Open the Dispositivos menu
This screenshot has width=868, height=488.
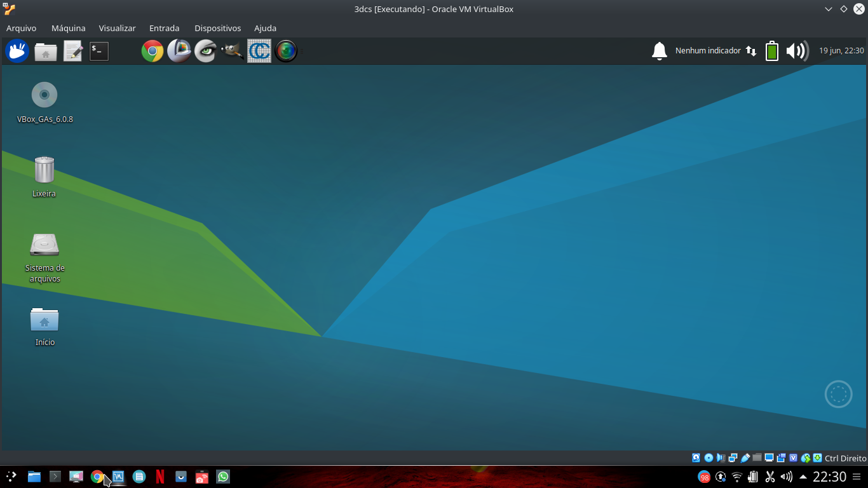(x=218, y=28)
